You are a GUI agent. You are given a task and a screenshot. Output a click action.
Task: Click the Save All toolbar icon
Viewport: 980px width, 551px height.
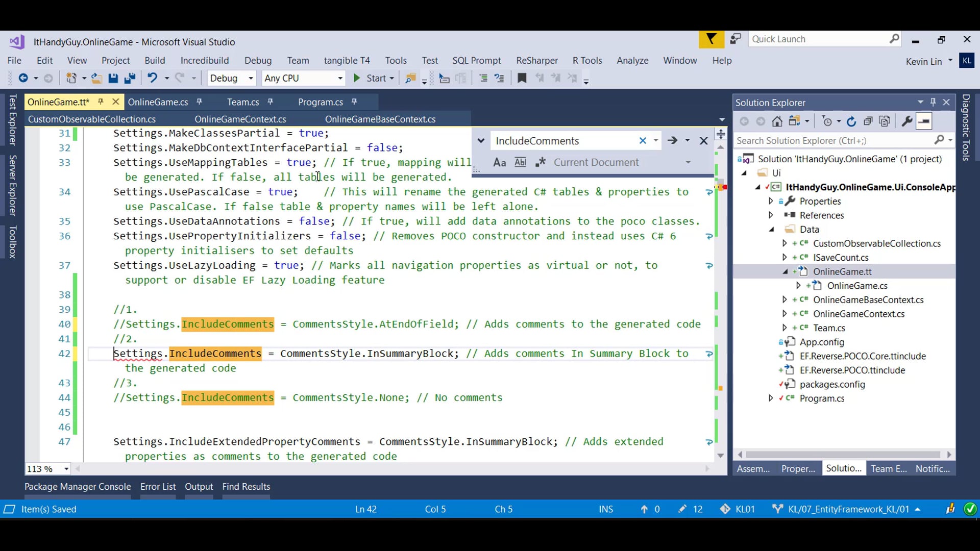(x=130, y=78)
